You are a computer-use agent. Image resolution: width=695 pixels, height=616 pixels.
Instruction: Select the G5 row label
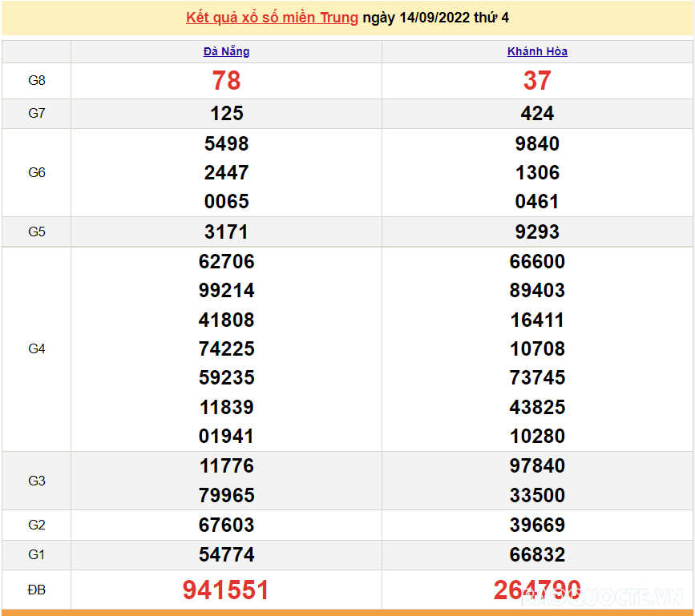[36, 232]
